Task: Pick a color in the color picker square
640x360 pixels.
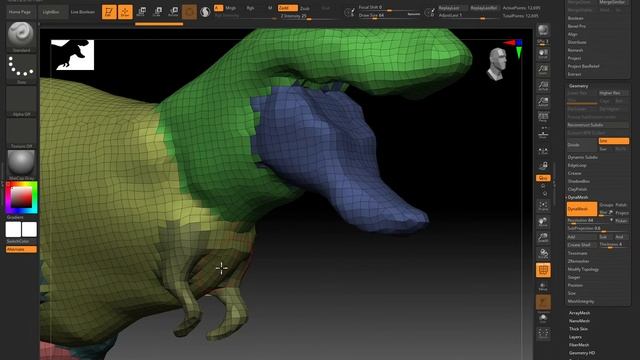Action: point(21,197)
